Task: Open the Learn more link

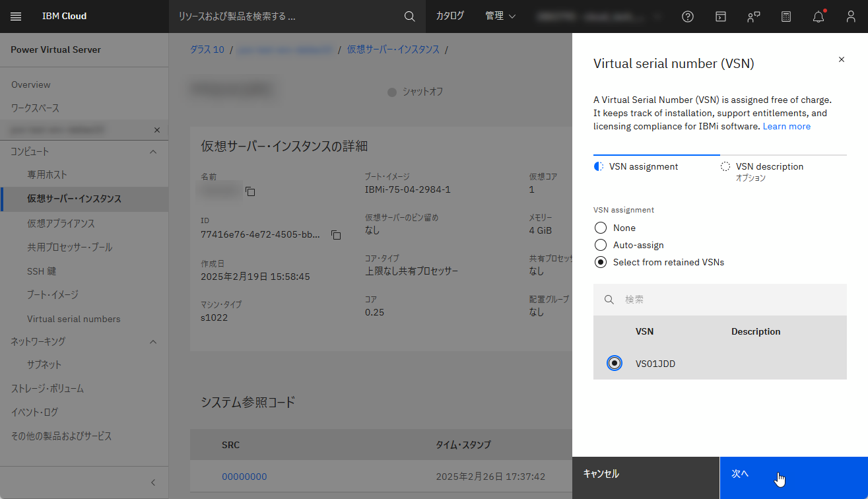Action: point(787,126)
